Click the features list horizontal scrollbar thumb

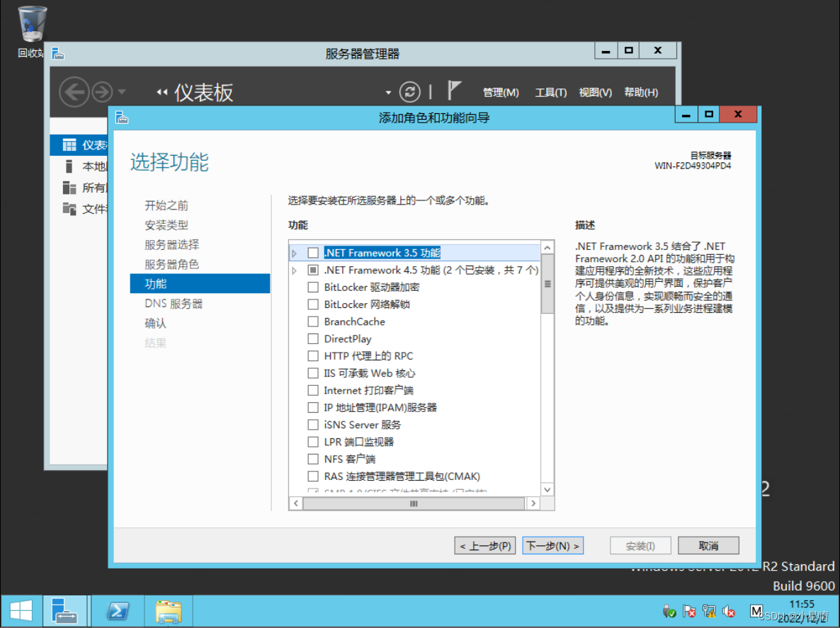tap(414, 503)
